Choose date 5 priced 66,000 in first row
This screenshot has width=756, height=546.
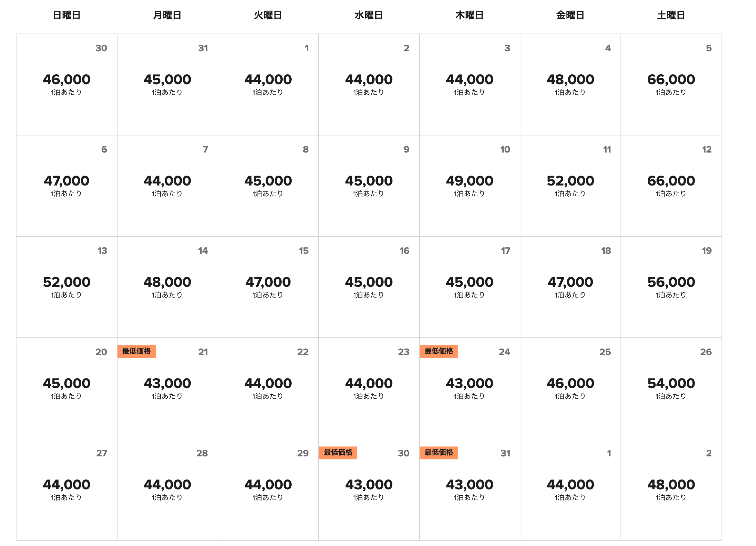pyautogui.click(x=671, y=85)
